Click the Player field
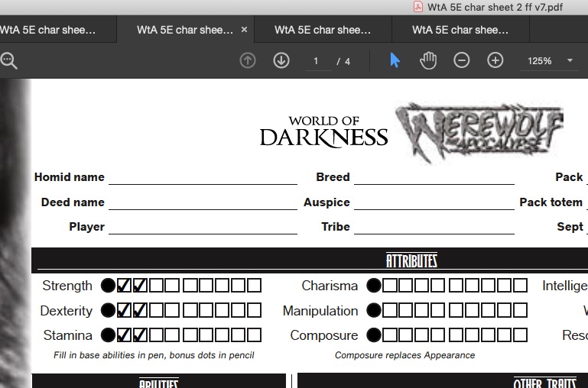Image resolution: width=588 pixels, height=388 pixels. 203,227
